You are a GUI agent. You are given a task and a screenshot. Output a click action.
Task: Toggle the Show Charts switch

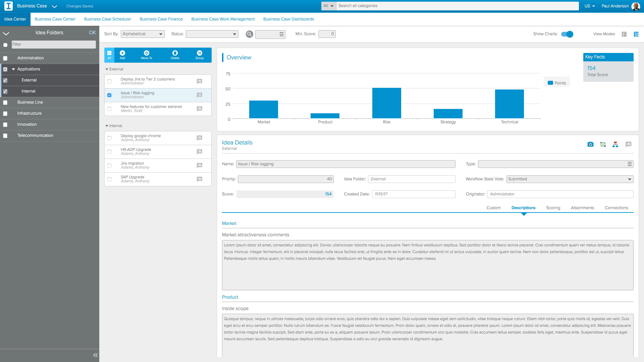click(567, 34)
